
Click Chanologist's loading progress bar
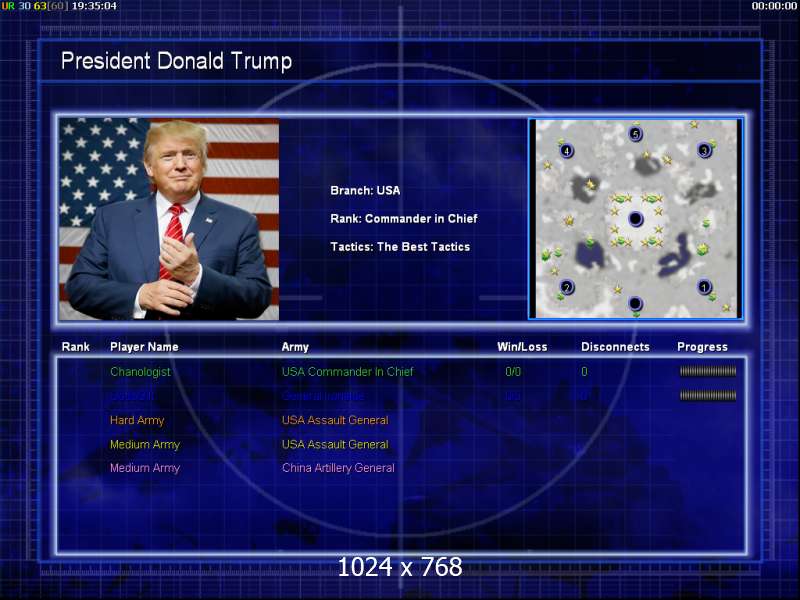(708, 371)
